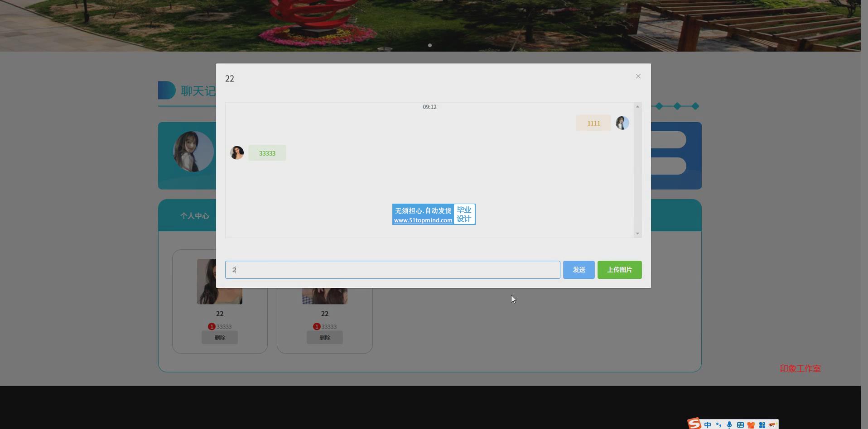Open the Sogou toolbox grid icon
The width and height of the screenshot is (868, 429).
click(x=762, y=425)
